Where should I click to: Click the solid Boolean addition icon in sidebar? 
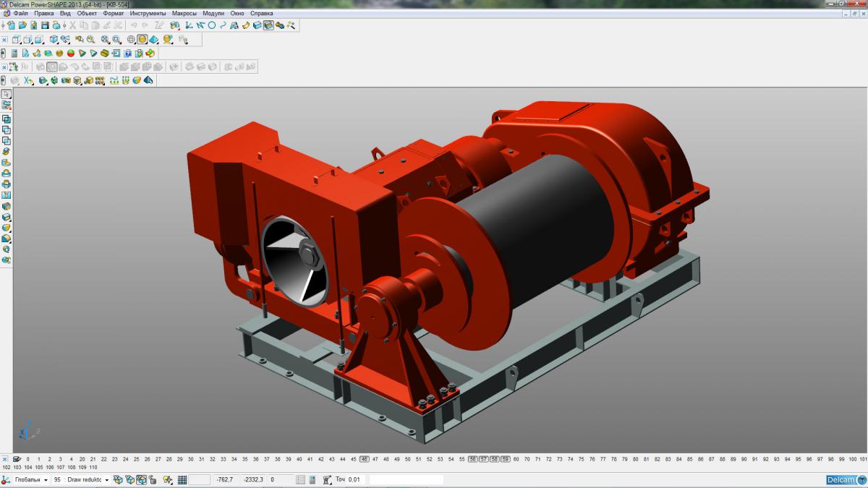7,119
